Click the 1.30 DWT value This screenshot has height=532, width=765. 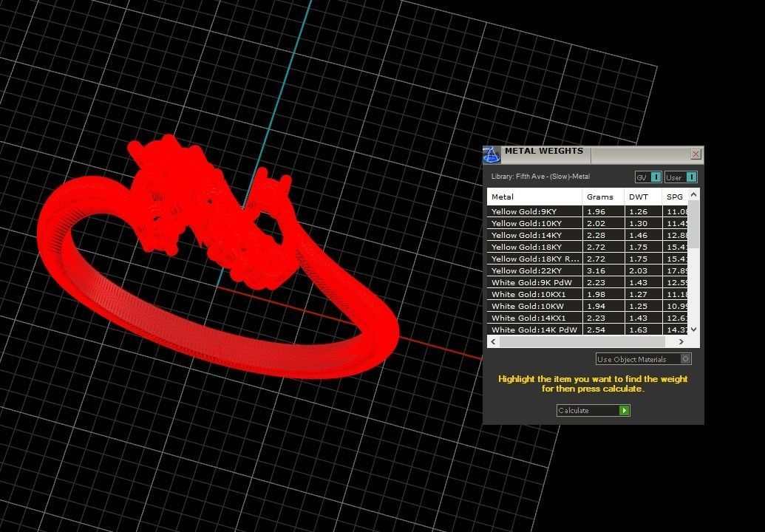(x=638, y=223)
